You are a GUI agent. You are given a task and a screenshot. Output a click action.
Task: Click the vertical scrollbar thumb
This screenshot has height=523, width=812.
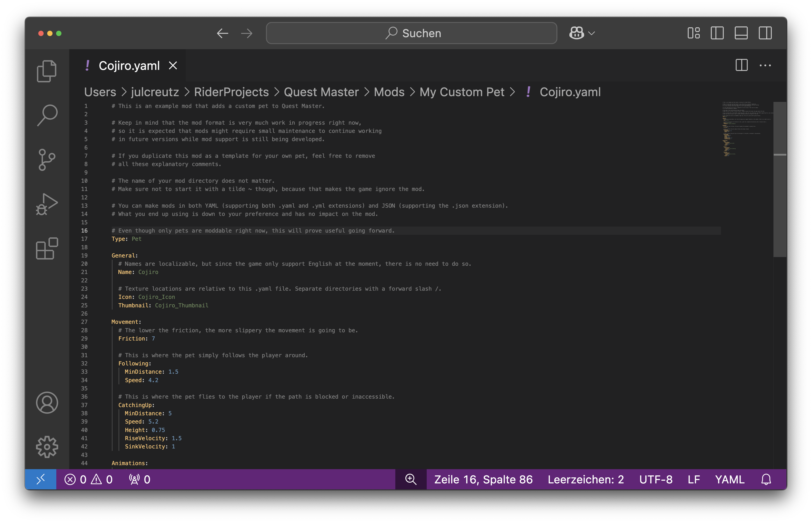(780, 179)
